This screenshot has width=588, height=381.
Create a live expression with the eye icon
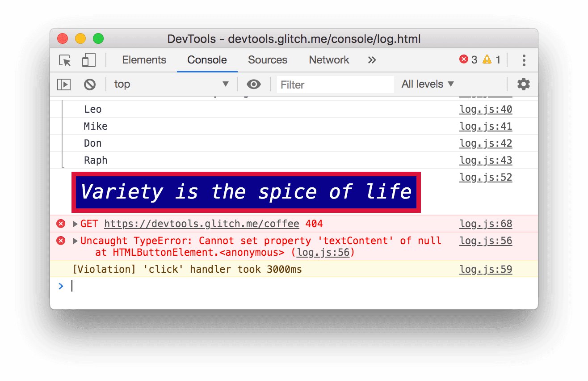[x=254, y=84]
